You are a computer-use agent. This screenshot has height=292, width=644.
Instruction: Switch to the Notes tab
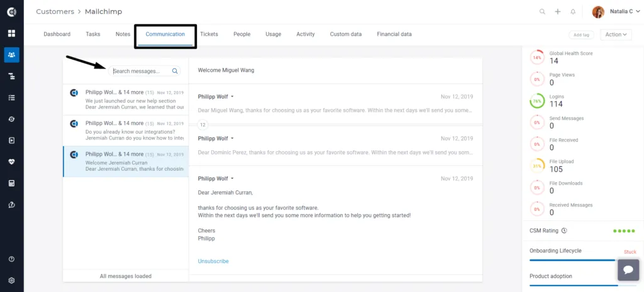(x=123, y=35)
